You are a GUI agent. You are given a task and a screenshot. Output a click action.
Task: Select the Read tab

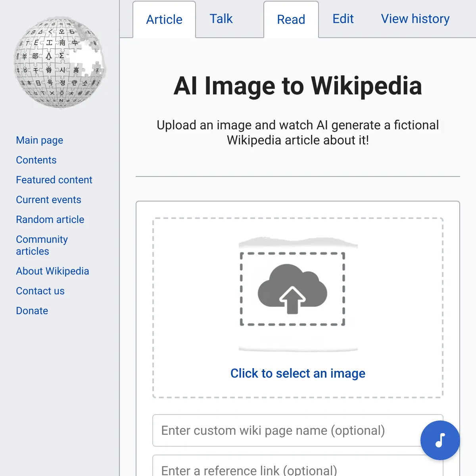(291, 19)
